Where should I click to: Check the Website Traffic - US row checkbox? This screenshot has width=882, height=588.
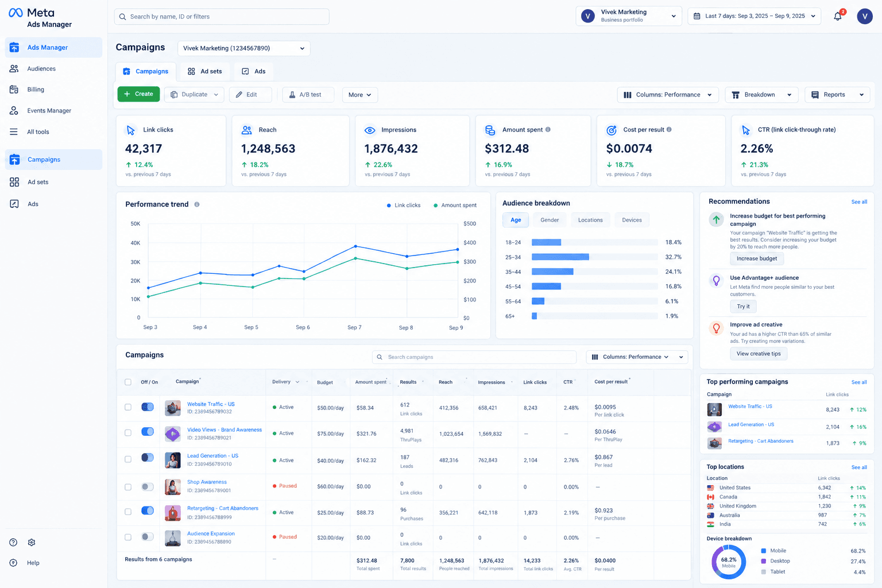point(128,407)
